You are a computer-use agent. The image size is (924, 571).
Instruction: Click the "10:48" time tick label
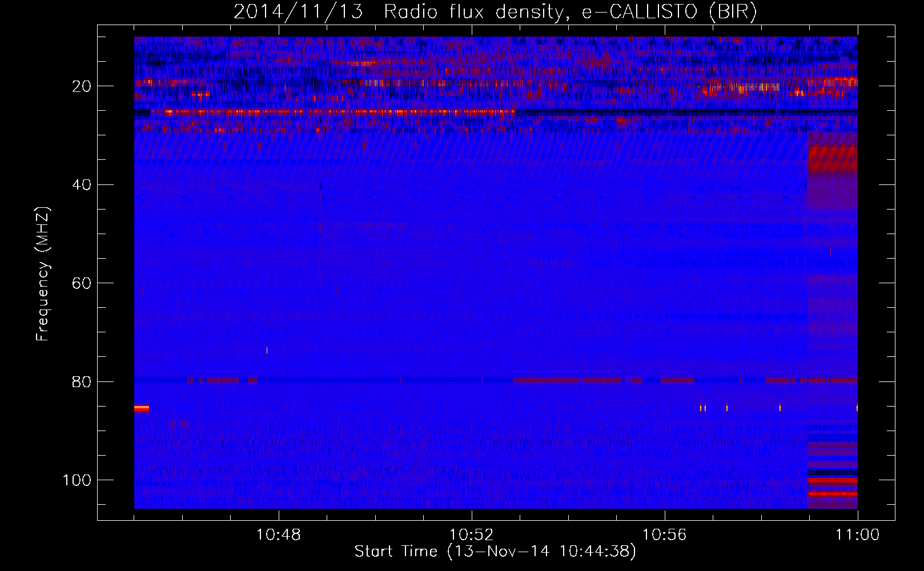[279, 535]
